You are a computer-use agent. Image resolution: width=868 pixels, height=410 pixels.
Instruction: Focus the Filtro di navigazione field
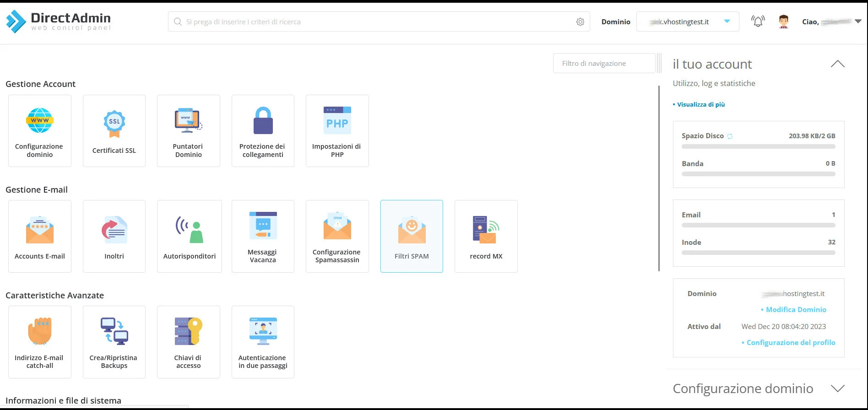pos(604,63)
